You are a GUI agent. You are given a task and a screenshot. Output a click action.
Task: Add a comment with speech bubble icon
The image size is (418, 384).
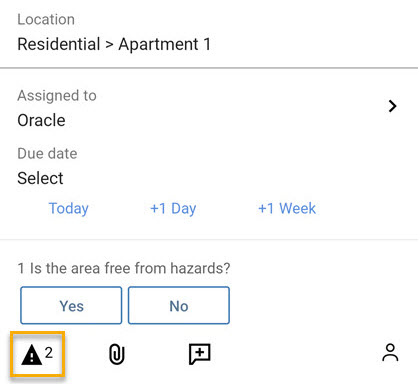(200, 354)
